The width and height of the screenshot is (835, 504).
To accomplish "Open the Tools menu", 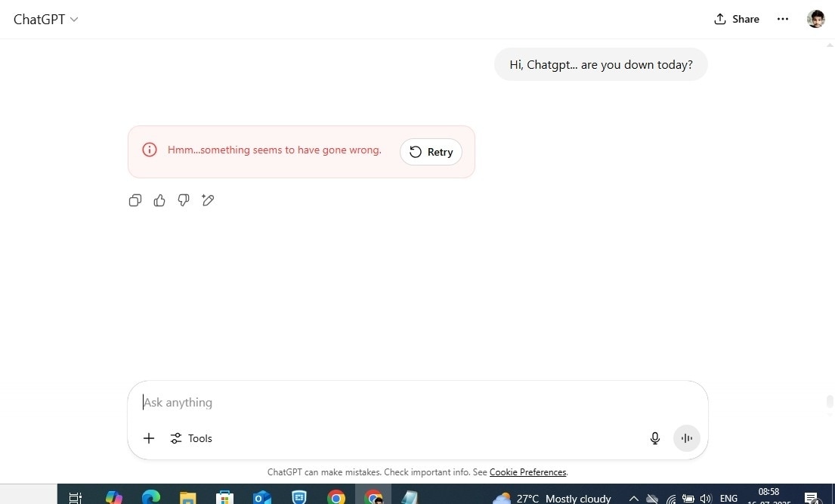I will tap(191, 438).
